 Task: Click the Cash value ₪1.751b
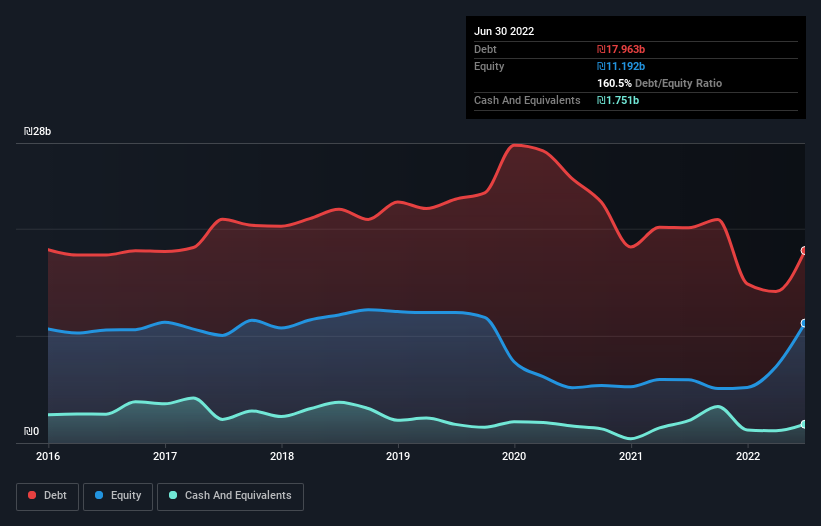point(618,100)
